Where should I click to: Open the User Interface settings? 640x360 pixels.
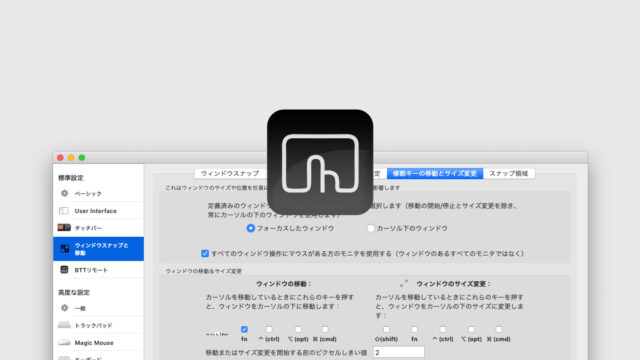click(98, 211)
